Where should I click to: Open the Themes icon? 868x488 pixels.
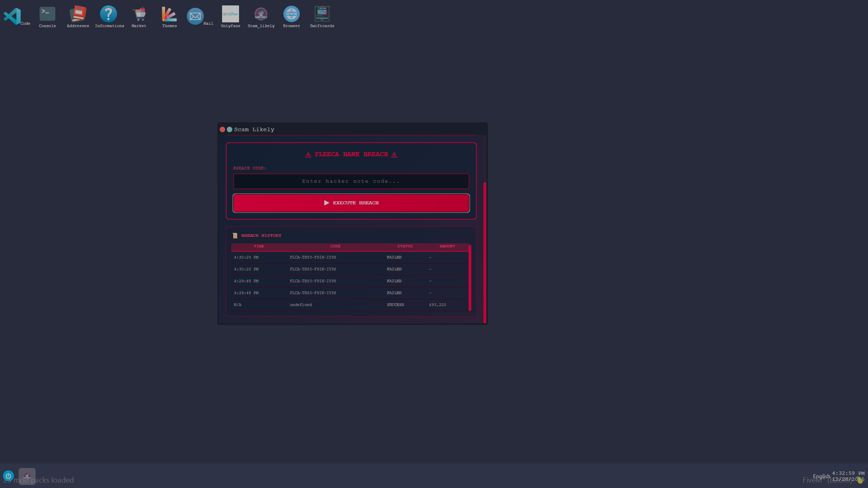[169, 14]
